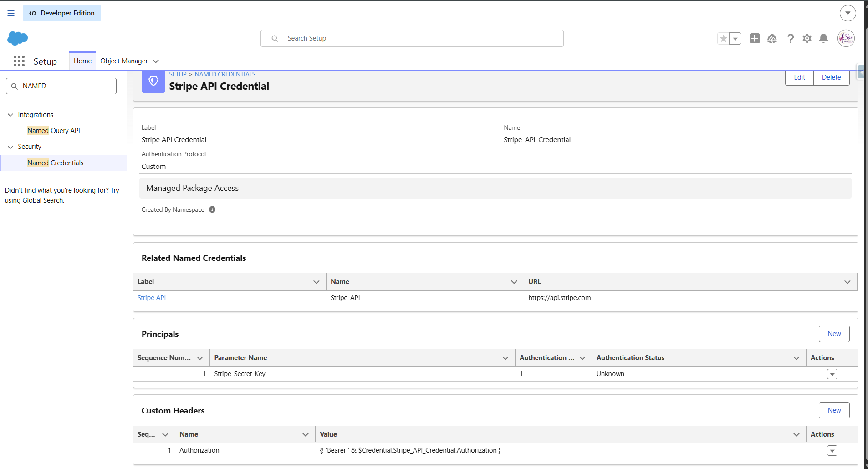Click the https://api.stripe.com URL cell
This screenshot has width=868, height=469.
560,298
